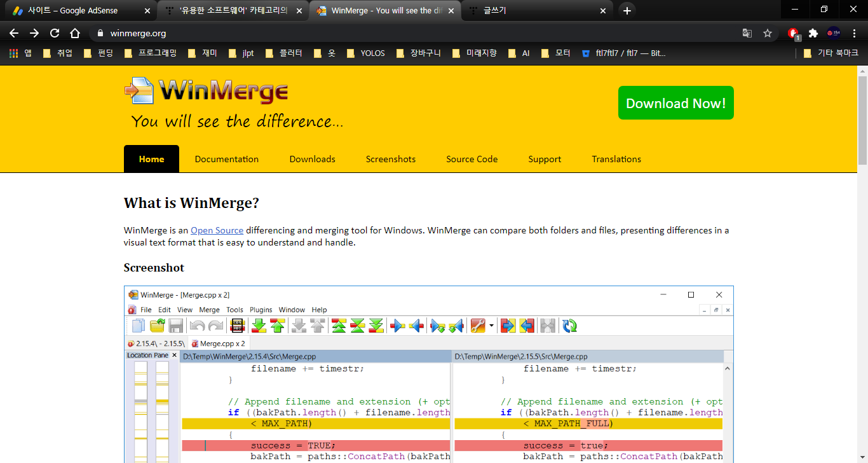Click Next Difference green-down-arrow icon in screenshot
This screenshot has height=463, width=868.
click(259, 326)
